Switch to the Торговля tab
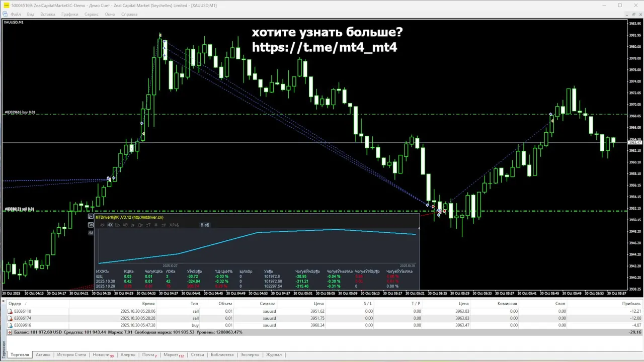The height and width of the screenshot is (362, 644). pos(20,355)
